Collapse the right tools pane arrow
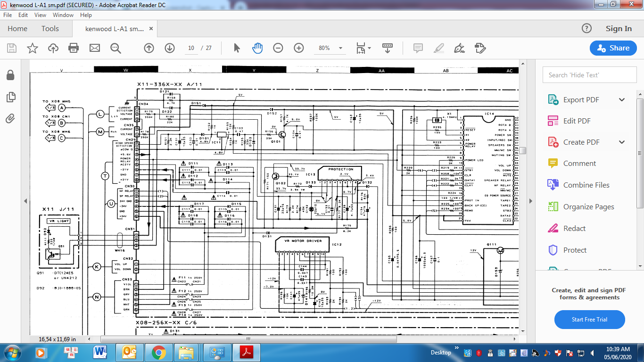This screenshot has height=362, width=644. 531,200
